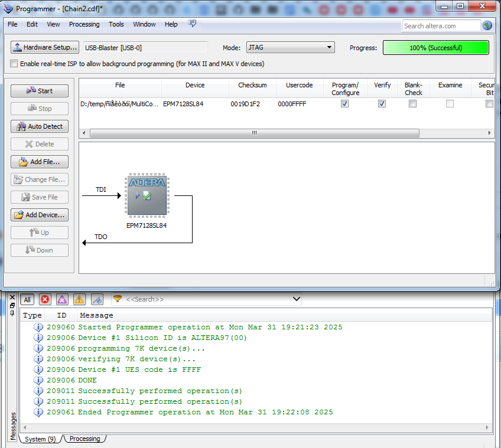The height and width of the screenshot is (448, 501).
Task: Toggle Verify checkbox for EPM7128SL84
Action: [x=382, y=104]
